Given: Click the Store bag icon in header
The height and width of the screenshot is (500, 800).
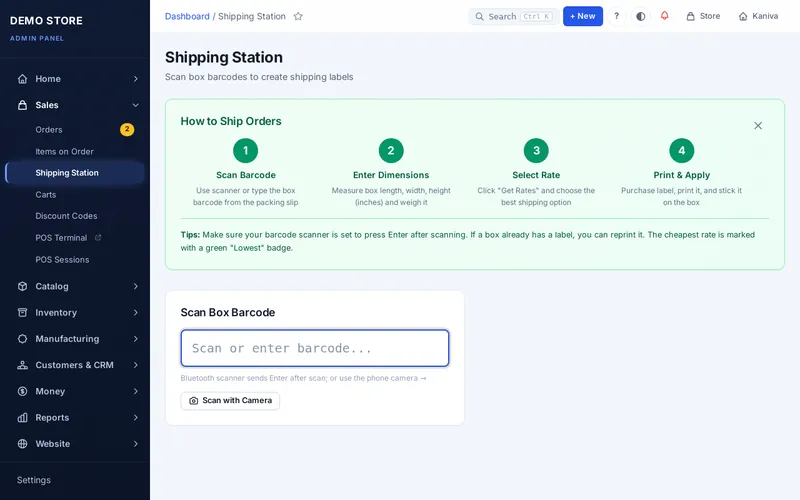Looking at the screenshot, I should (690, 16).
